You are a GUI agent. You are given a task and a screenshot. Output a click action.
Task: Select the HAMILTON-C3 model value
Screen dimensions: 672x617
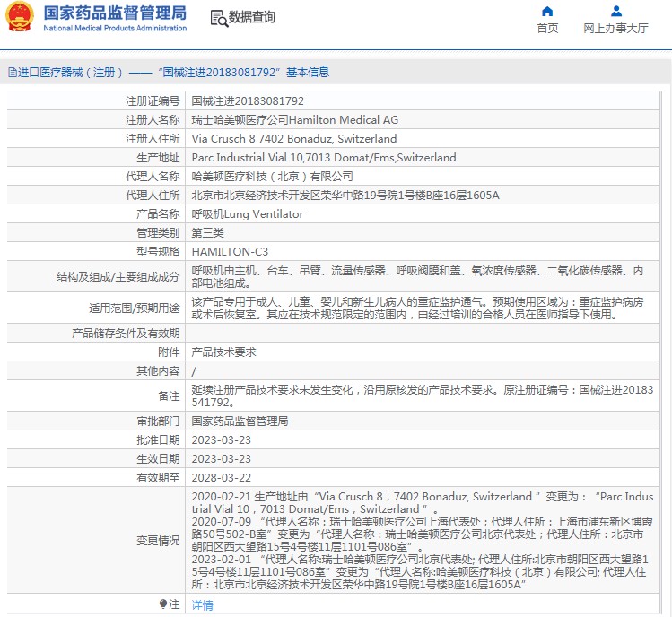click(230, 252)
